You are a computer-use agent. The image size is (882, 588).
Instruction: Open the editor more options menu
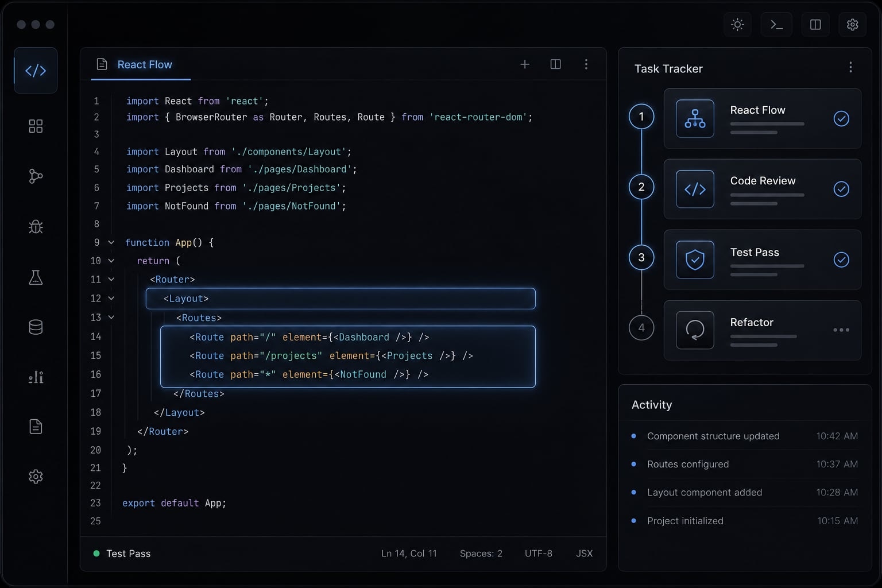click(x=586, y=64)
